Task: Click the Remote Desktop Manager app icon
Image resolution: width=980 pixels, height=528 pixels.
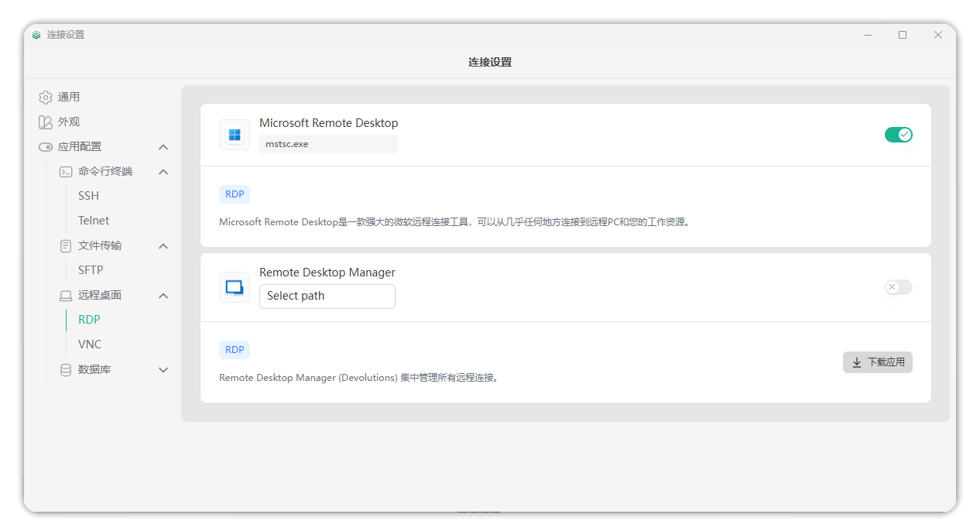Action: tap(235, 287)
